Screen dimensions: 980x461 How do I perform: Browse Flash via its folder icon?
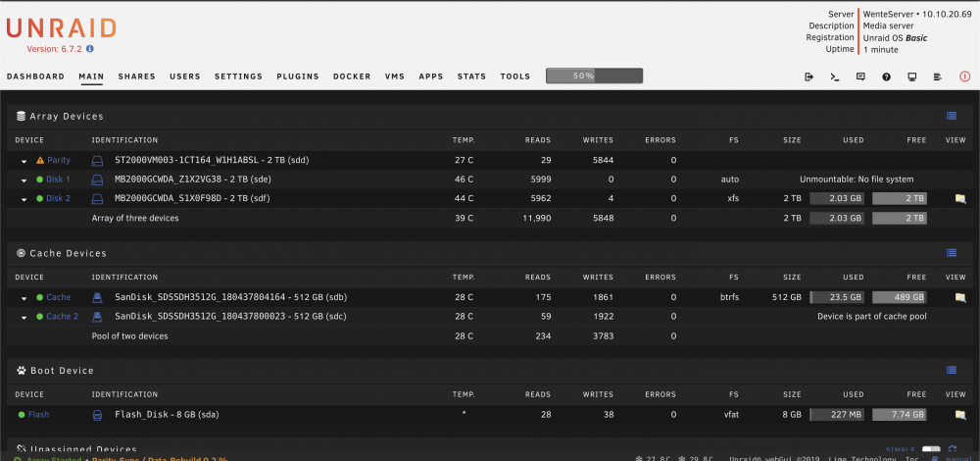pos(960,415)
